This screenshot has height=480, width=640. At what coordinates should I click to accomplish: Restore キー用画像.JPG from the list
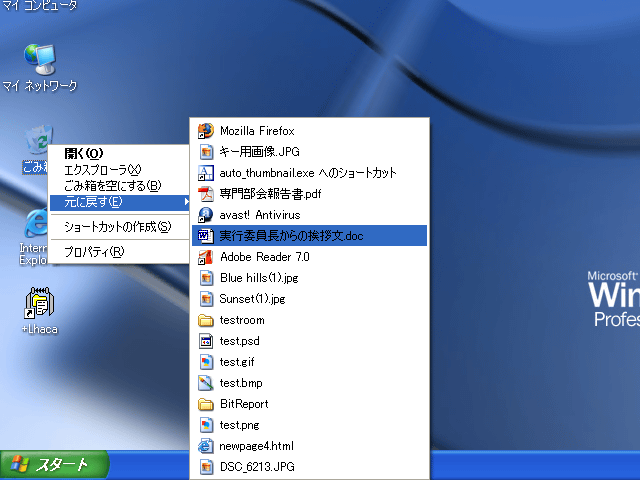click(309, 152)
